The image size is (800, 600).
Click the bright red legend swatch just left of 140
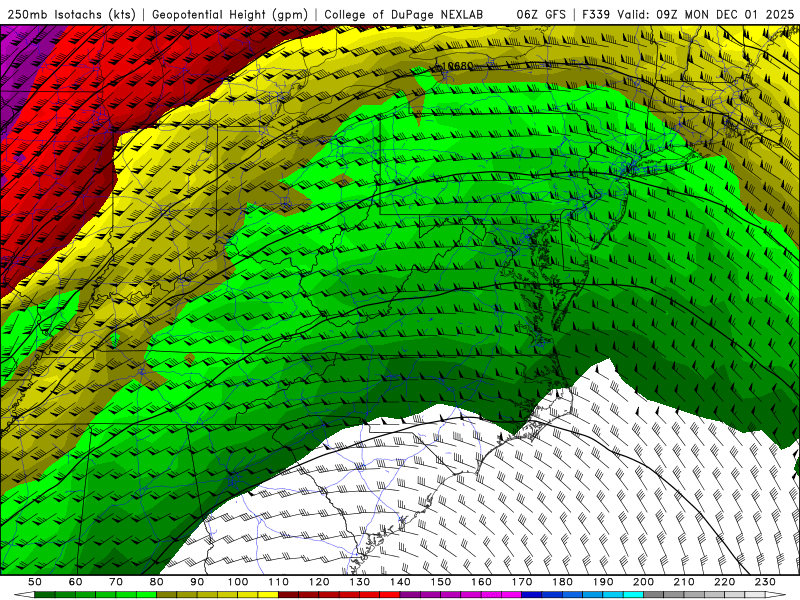coord(390,595)
